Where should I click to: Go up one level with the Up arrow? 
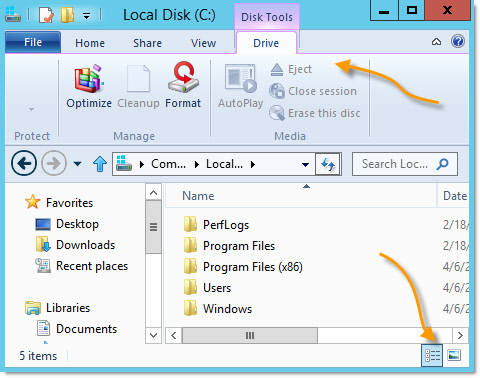click(x=100, y=164)
